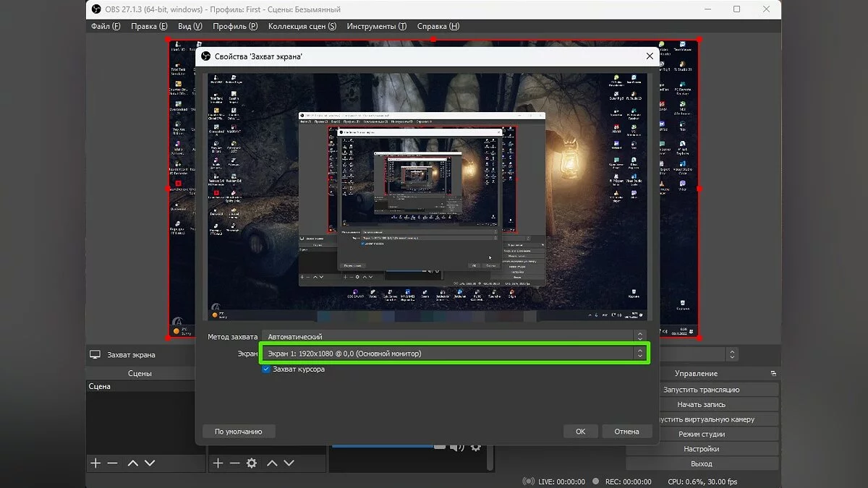Cancel dialog with Отмена button

pyautogui.click(x=627, y=432)
